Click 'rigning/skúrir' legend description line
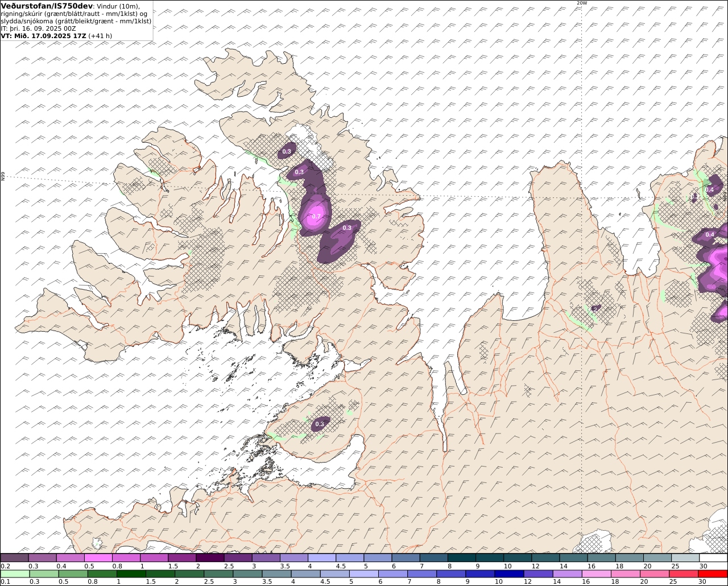 pyautogui.click(x=75, y=14)
